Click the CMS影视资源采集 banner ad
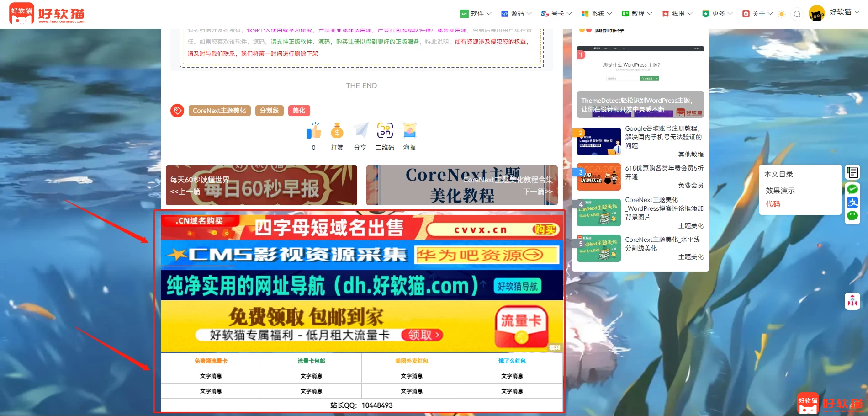The width and height of the screenshot is (868, 416). tap(361, 255)
